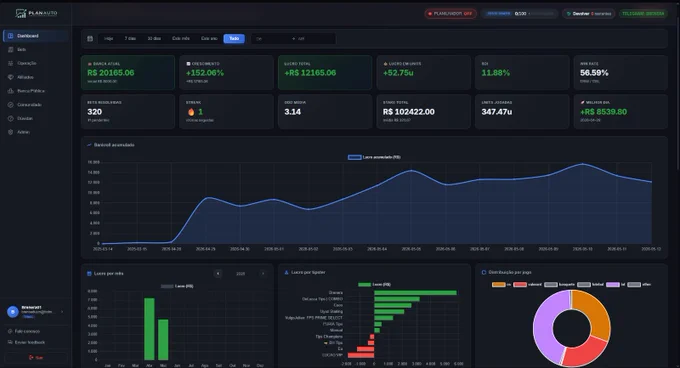
Task: Open Afiliados in the sidebar
Action: [x=36, y=77]
